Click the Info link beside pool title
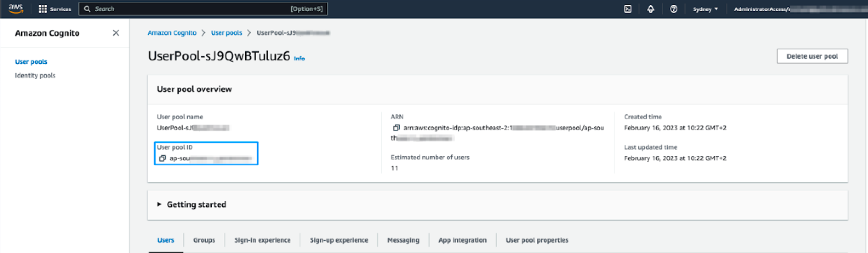This screenshot has height=253, width=868. pyautogui.click(x=299, y=58)
